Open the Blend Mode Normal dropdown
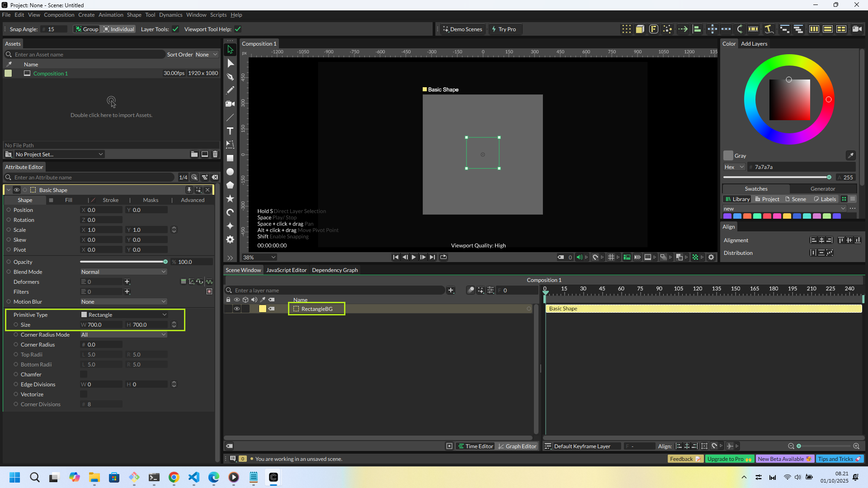The height and width of the screenshot is (488, 868). [123, 272]
